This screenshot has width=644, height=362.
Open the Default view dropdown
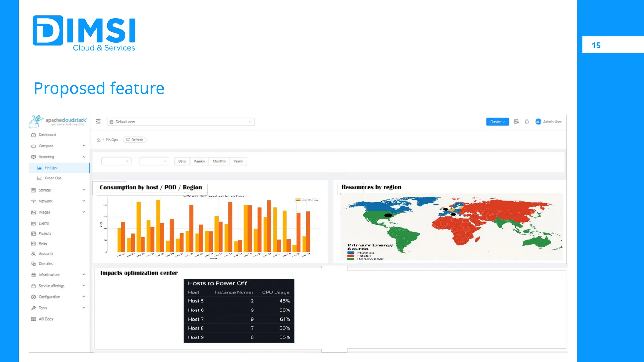click(x=180, y=122)
